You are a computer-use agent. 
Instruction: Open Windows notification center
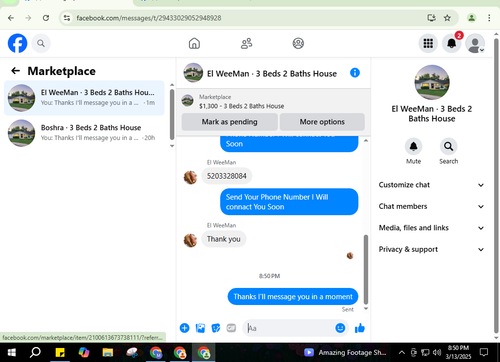(x=484, y=352)
